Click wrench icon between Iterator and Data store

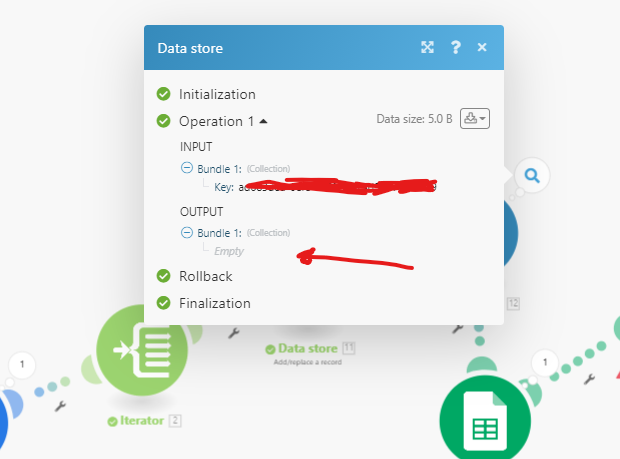point(234,333)
